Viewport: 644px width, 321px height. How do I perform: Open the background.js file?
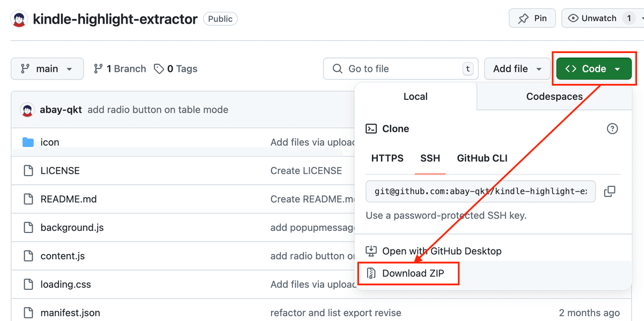click(x=72, y=228)
